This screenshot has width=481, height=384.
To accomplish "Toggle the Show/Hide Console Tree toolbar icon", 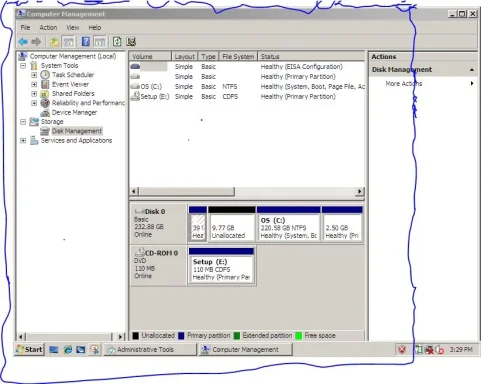I will (69, 42).
